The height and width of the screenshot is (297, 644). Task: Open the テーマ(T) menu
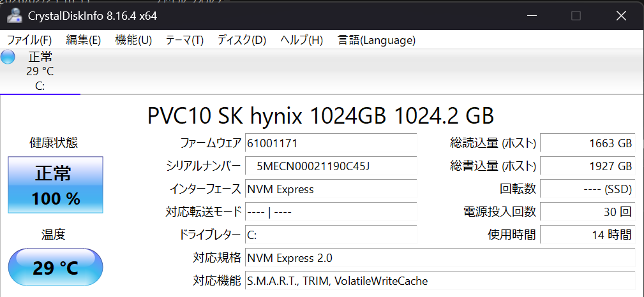tap(184, 40)
